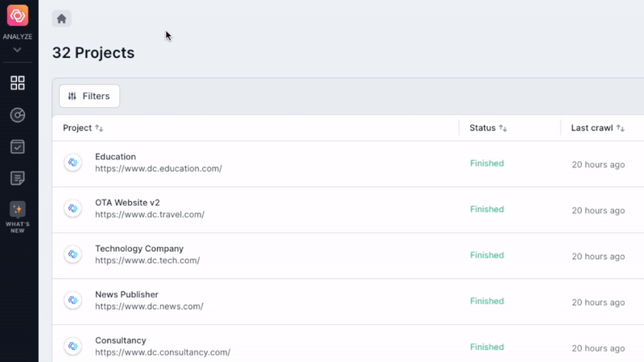Sort by Last crawl column arrows

click(621, 128)
